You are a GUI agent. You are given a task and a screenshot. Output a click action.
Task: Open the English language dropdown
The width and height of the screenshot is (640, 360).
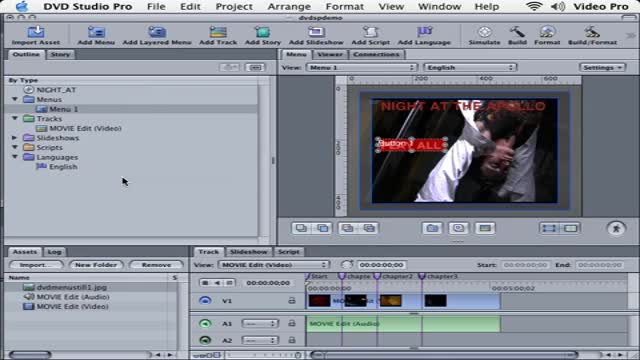pyautogui.click(x=470, y=67)
